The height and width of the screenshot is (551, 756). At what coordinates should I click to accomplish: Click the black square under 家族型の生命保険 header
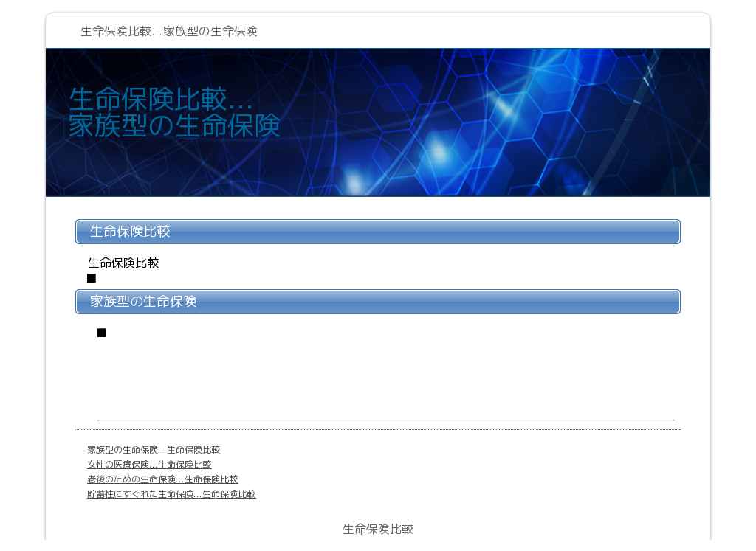click(102, 333)
